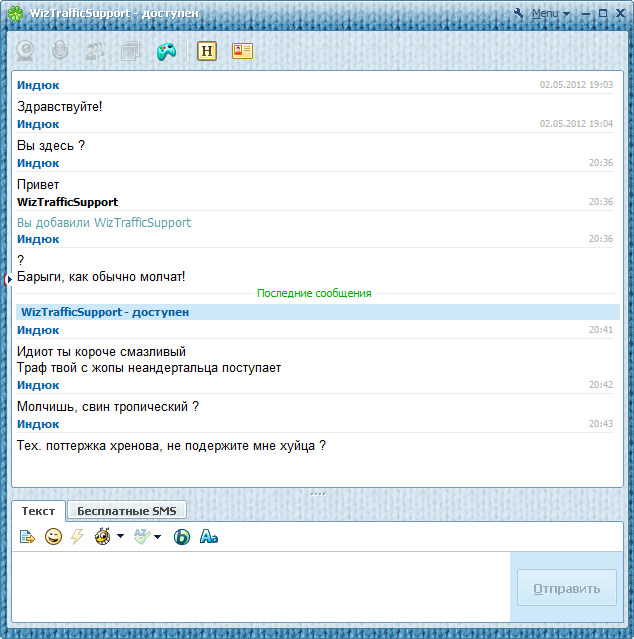Click the file transfer windows icon
The height and width of the screenshot is (639, 634).
tap(130, 51)
